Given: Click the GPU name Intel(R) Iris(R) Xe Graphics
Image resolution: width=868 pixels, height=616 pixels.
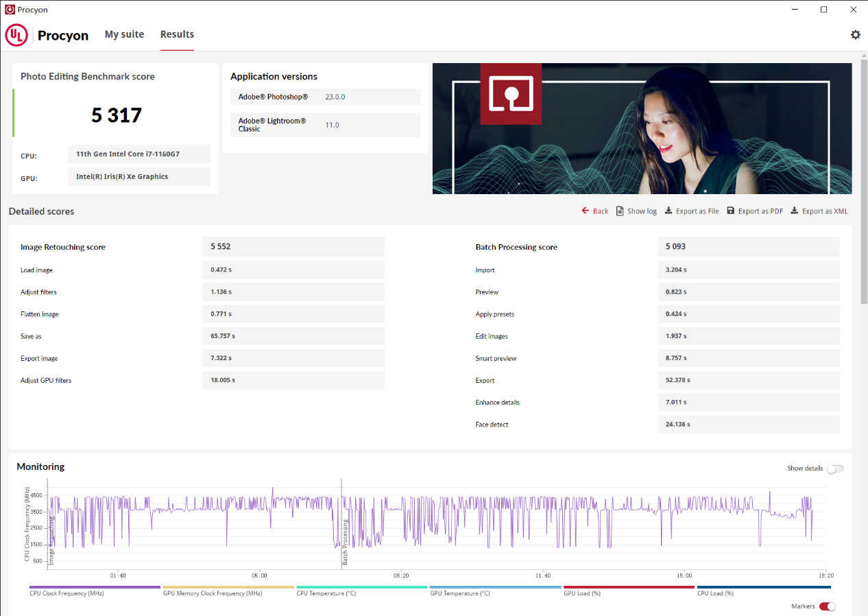Looking at the screenshot, I should (139, 176).
